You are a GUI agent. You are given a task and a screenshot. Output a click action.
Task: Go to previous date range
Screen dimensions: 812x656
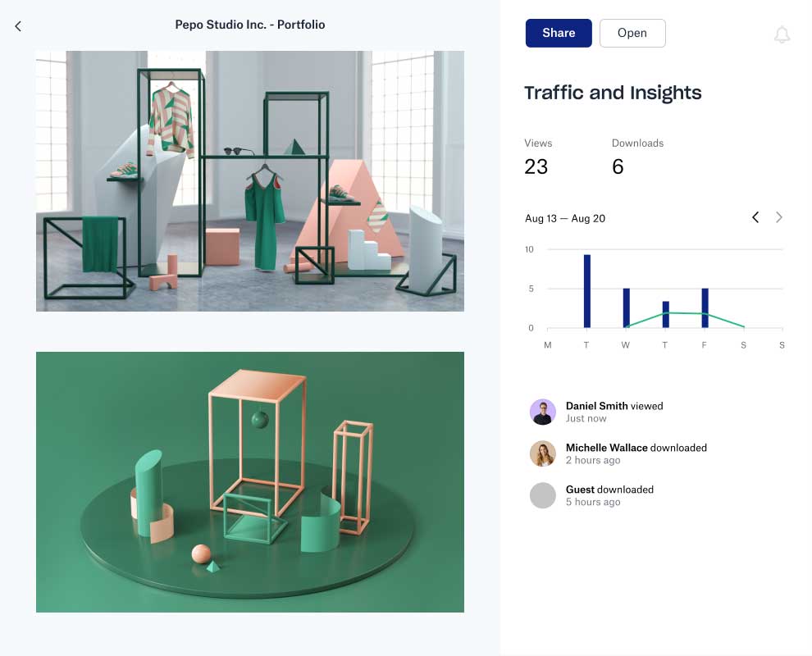755,217
